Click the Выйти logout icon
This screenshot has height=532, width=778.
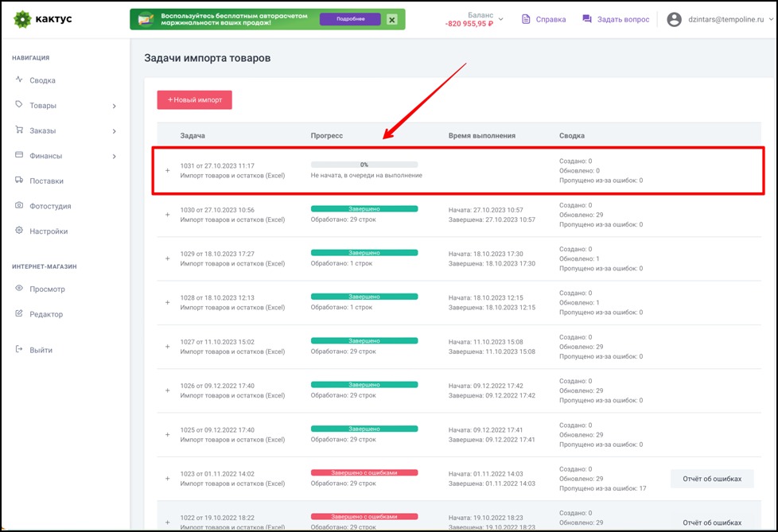(x=19, y=350)
